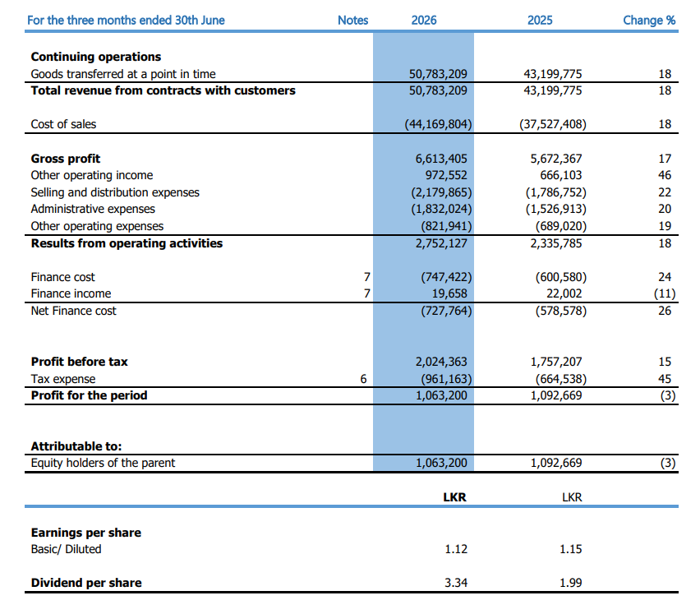Viewport: 700px width, 614px height.
Task: Click Cost of sales 2026 value (44,169,804)
Action: tap(438, 124)
